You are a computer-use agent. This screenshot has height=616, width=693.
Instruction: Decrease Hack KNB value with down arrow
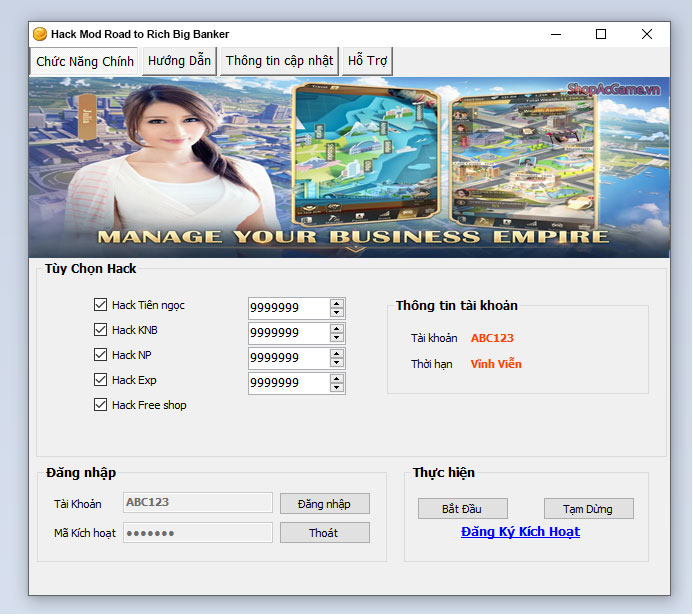[x=337, y=338]
